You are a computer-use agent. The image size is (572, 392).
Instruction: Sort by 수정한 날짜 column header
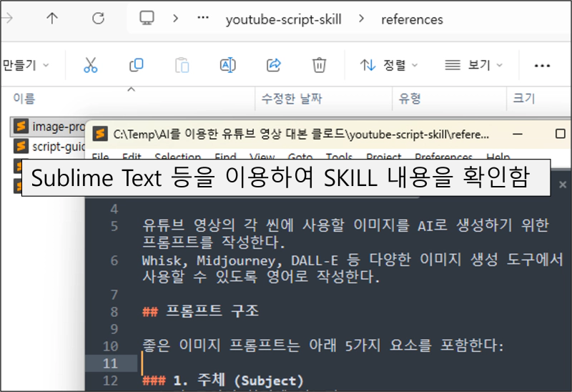292,99
